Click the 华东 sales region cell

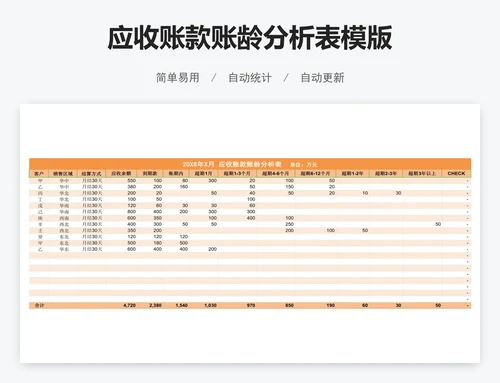click(64, 249)
